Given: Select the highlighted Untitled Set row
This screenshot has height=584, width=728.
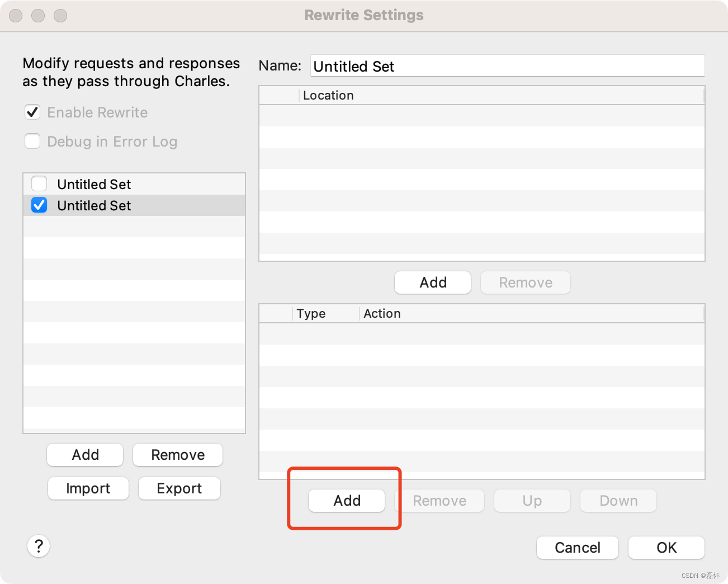Looking at the screenshot, I should coord(134,205).
